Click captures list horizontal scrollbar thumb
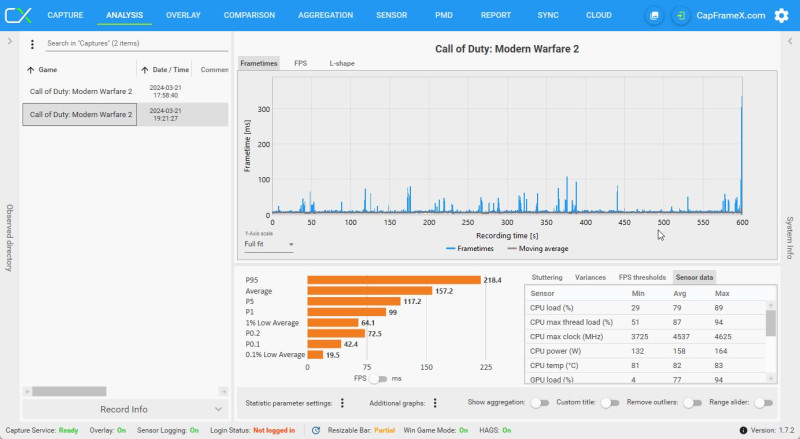 click(69, 392)
